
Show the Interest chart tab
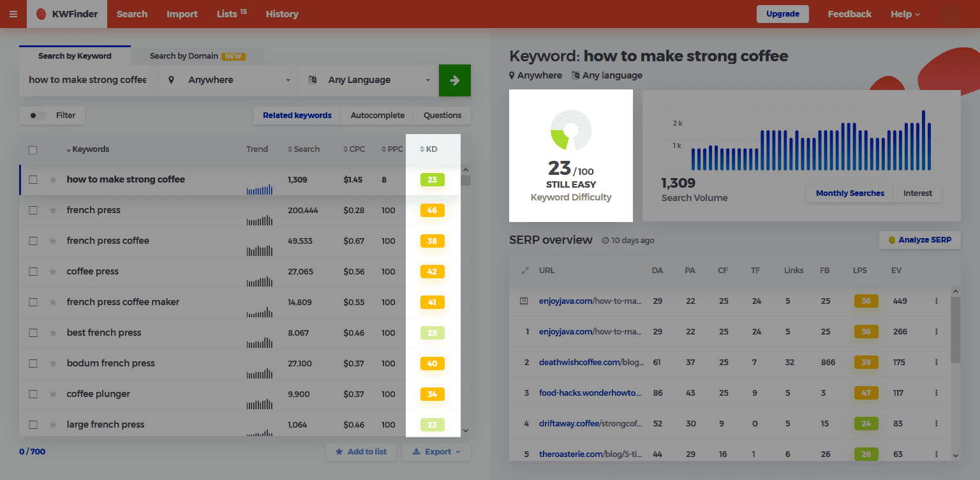(917, 193)
